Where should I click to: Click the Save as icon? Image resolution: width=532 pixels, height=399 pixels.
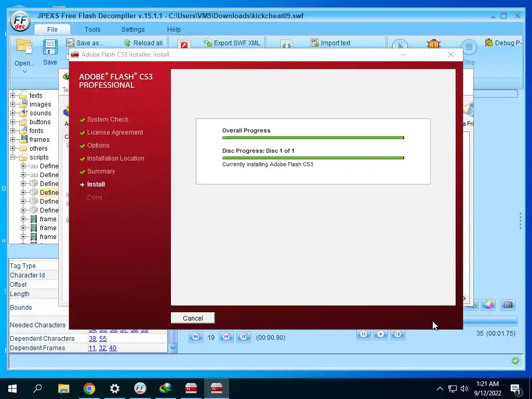click(70, 43)
